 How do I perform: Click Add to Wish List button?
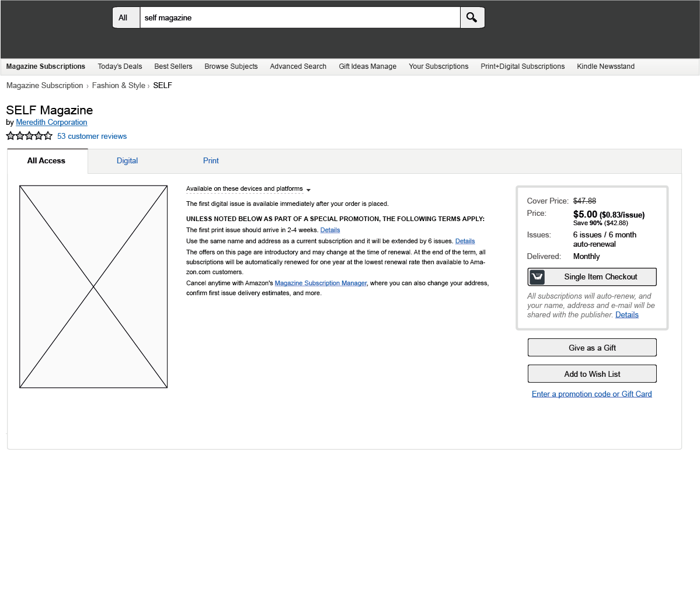(592, 374)
